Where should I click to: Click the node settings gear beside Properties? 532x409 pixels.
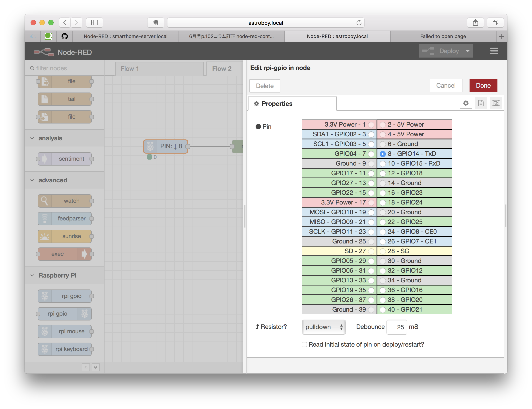click(466, 103)
